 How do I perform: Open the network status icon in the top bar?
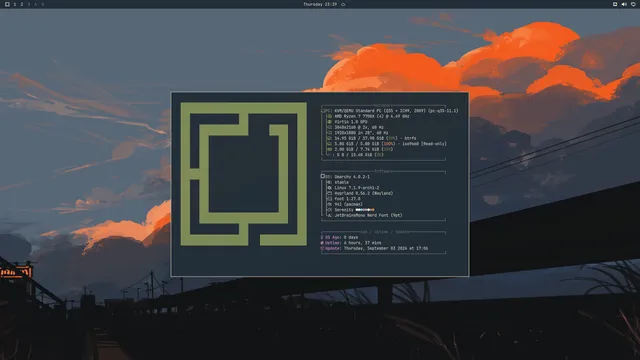tap(615, 4)
